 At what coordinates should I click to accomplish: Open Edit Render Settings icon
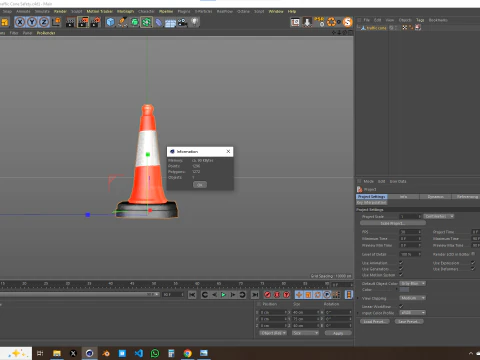tap(95, 22)
